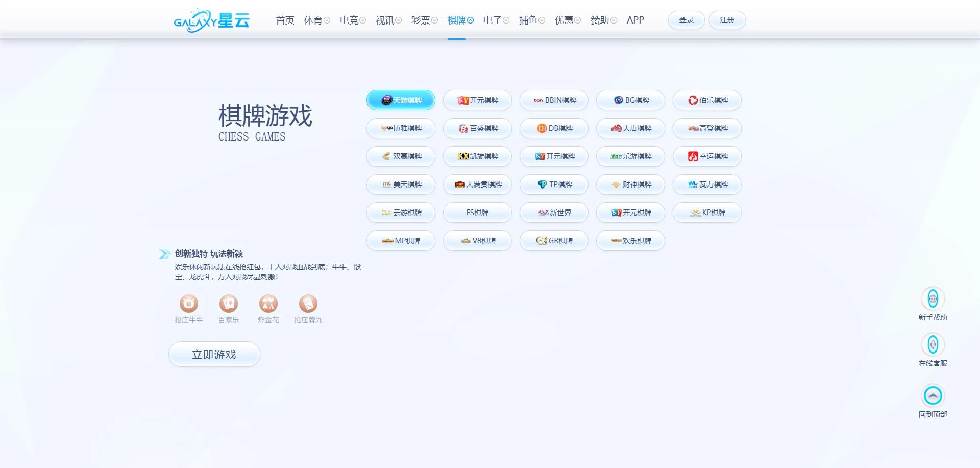The width and height of the screenshot is (980, 468).
Task: Expand the 体育 dropdown menu
Action: click(x=317, y=20)
